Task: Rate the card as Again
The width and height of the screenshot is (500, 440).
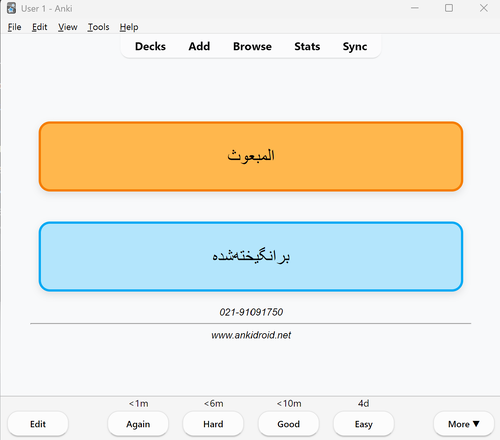Action: (138, 424)
